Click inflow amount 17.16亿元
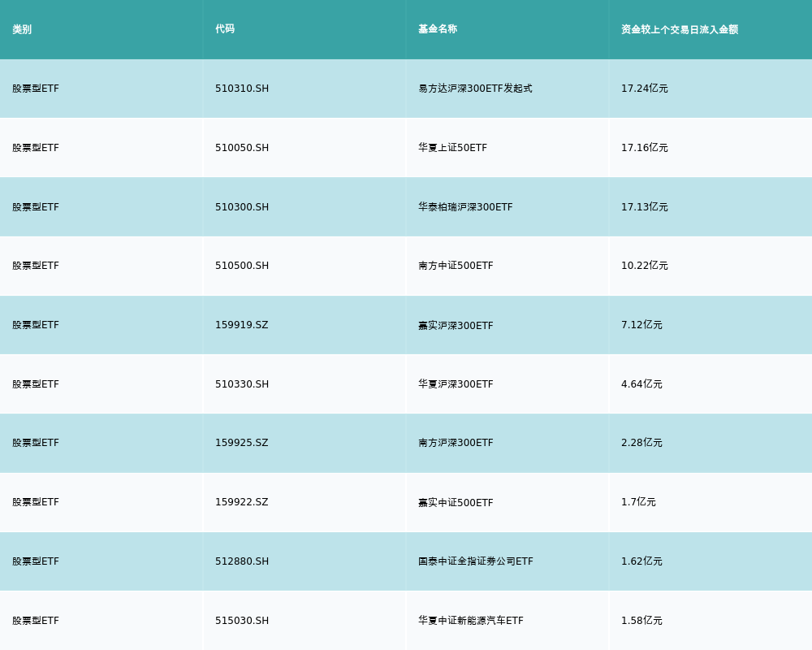Screen dimensions: 812x650 (644, 148)
